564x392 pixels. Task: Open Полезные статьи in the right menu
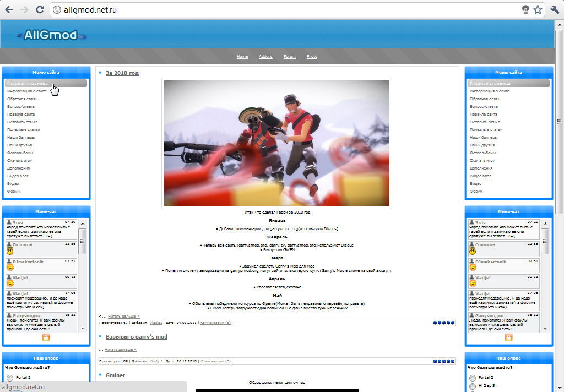click(x=486, y=130)
